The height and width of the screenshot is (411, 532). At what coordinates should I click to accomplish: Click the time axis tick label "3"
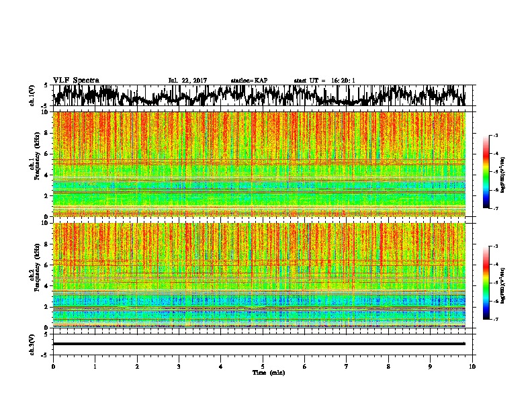coord(179,367)
